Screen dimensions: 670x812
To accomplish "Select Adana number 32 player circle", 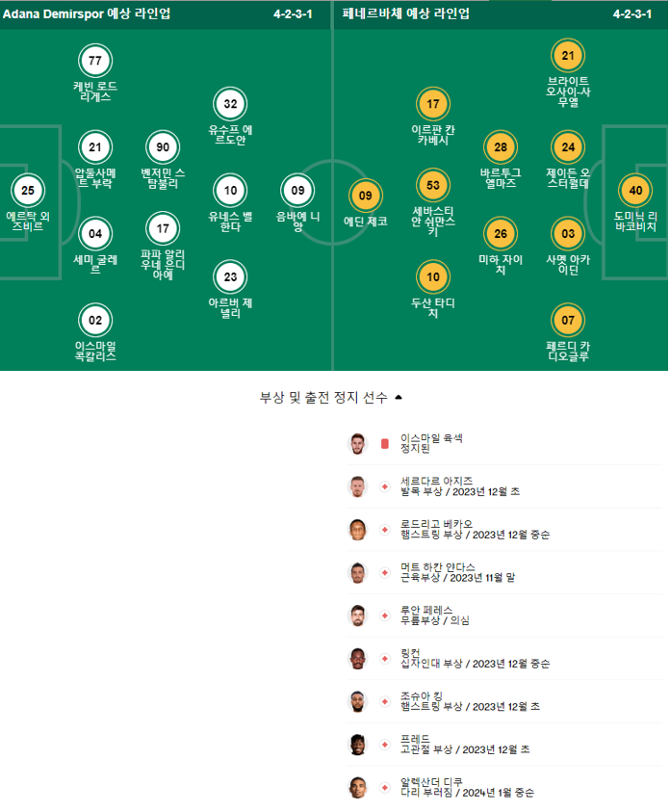I will click(x=230, y=104).
